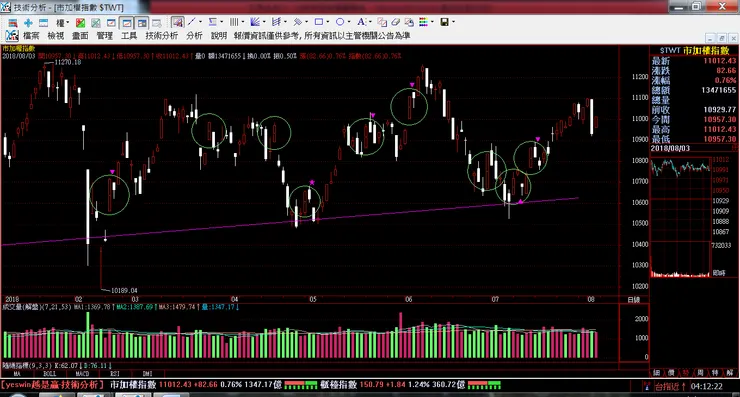
Task: Click the 日線 period label
Action: 634,300
